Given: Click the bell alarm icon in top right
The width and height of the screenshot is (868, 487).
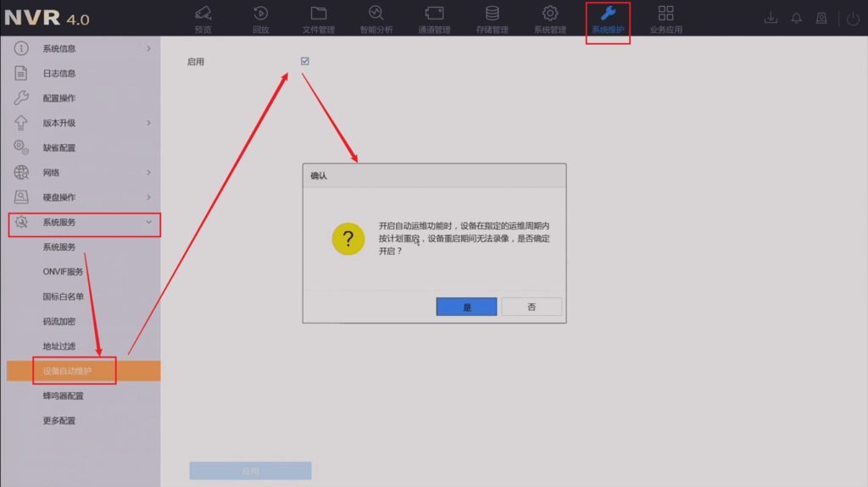Looking at the screenshot, I should click(x=796, y=18).
